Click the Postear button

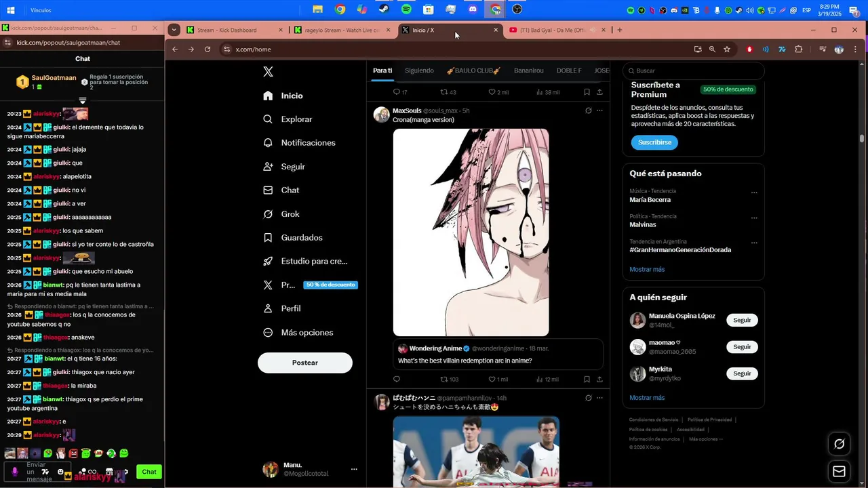305,363
